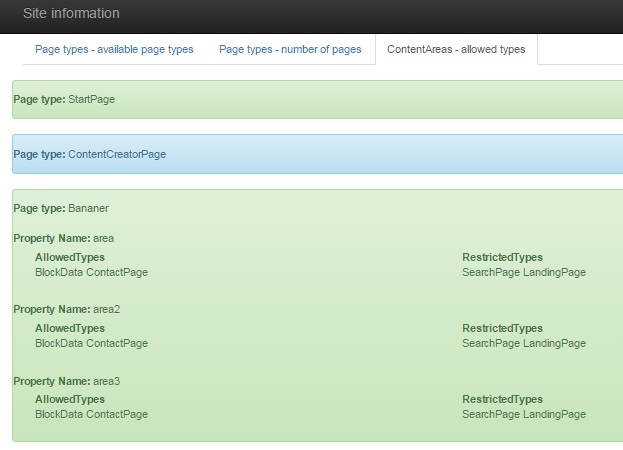The height and width of the screenshot is (450, 623).
Task: Click BlockData ContactPage text under area2
Action: 91,343
